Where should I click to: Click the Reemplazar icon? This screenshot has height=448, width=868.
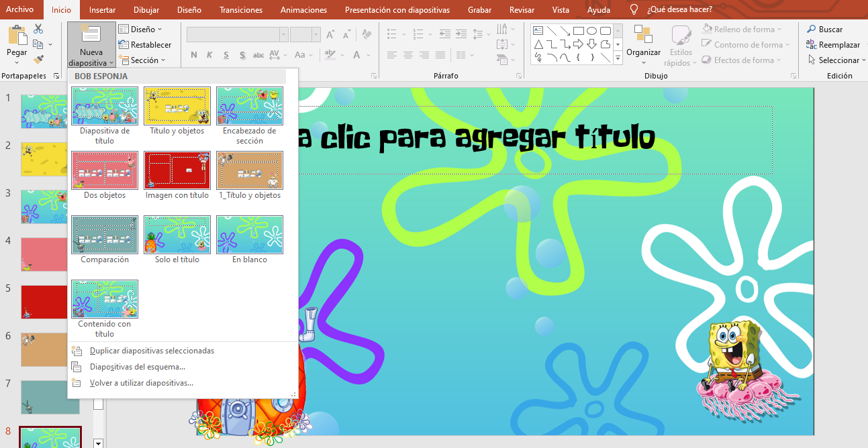pos(812,44)
